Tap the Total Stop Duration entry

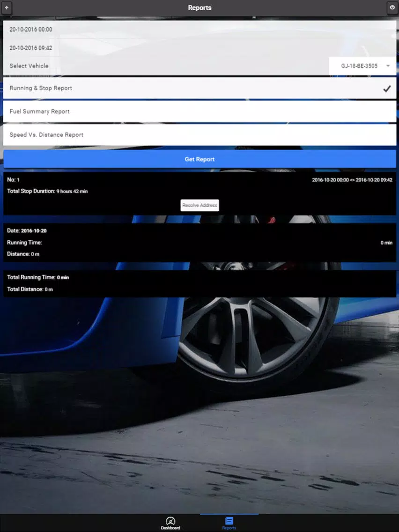point(47,191)
